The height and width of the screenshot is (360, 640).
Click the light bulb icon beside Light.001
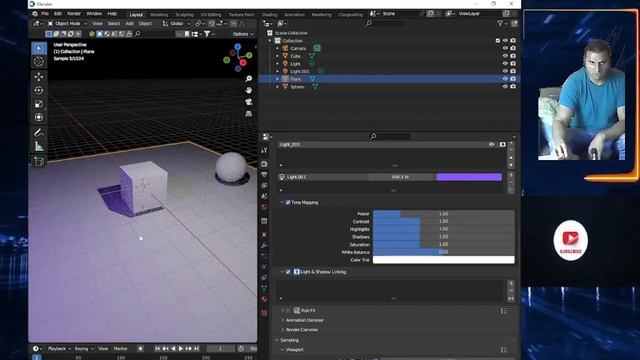(282, 177)
